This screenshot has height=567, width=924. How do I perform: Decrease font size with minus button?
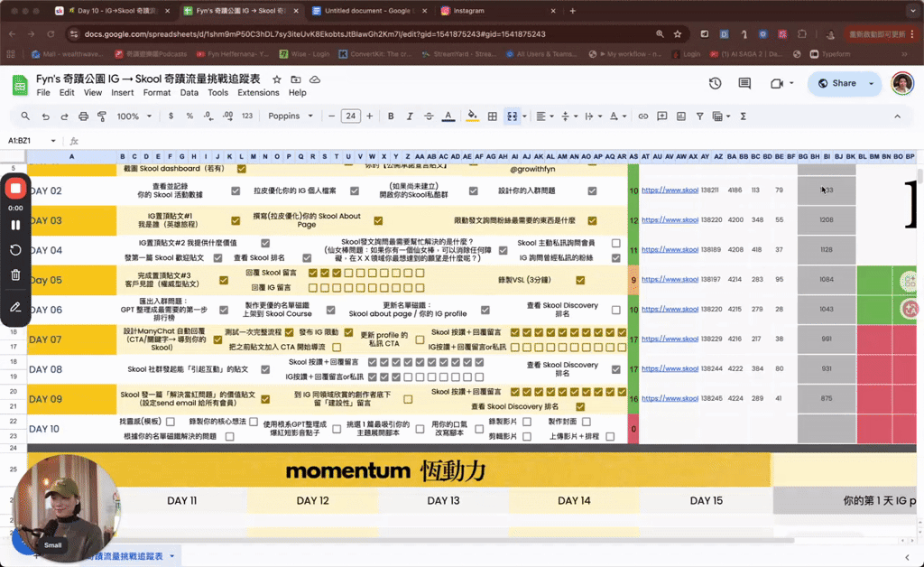331,116
